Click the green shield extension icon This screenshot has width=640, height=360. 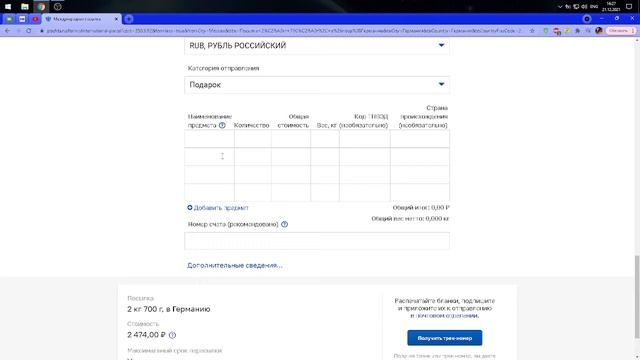tap(546, 31)
